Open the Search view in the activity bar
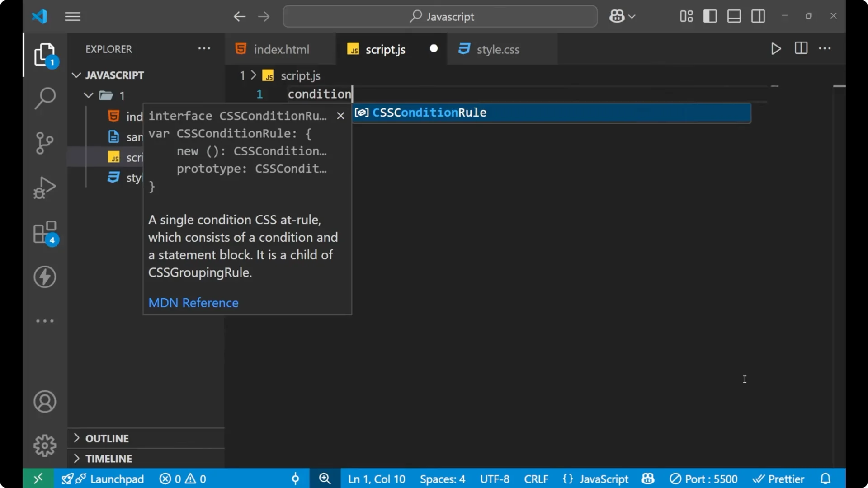This screenshot has width=868, height=488. 44,98
